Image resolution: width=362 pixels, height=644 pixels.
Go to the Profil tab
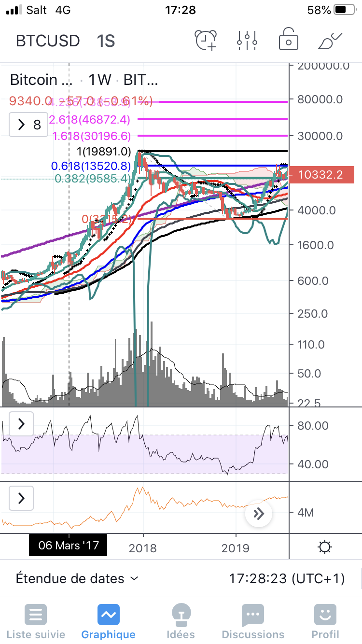point(325,621)
